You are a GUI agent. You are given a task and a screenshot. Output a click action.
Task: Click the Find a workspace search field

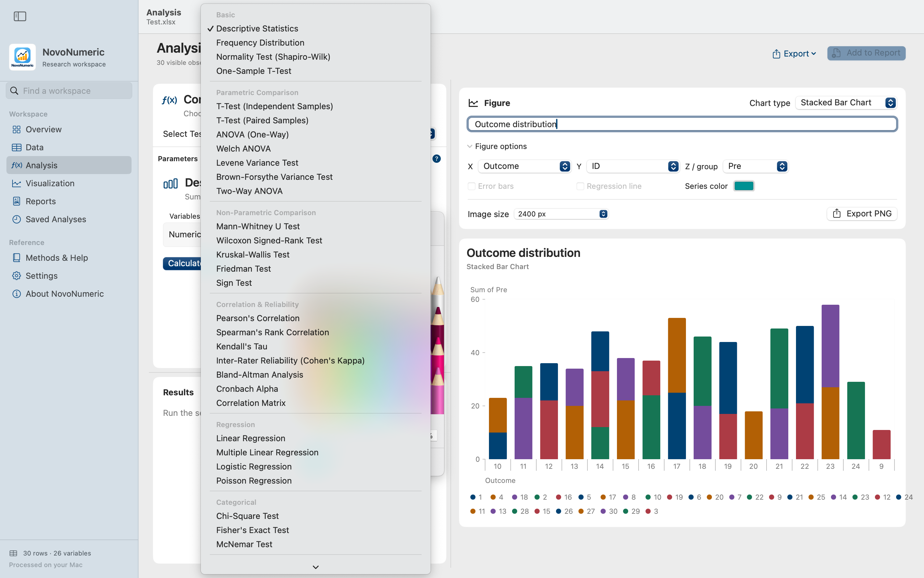(x=69, y=91)
